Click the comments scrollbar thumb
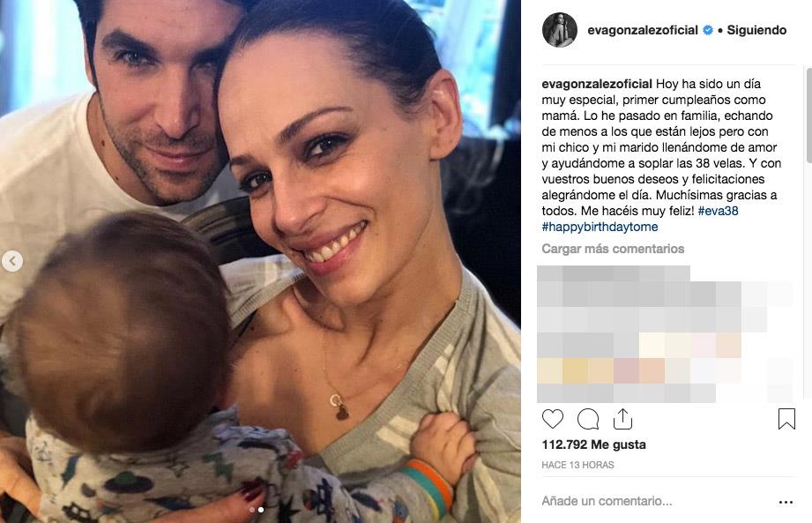 808,115
